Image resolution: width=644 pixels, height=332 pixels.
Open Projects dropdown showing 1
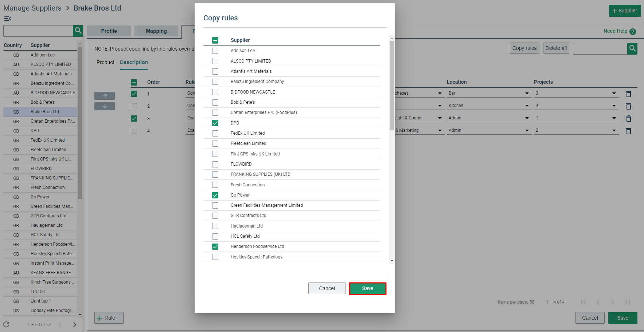pyautogui.click(x=576, y=118)
